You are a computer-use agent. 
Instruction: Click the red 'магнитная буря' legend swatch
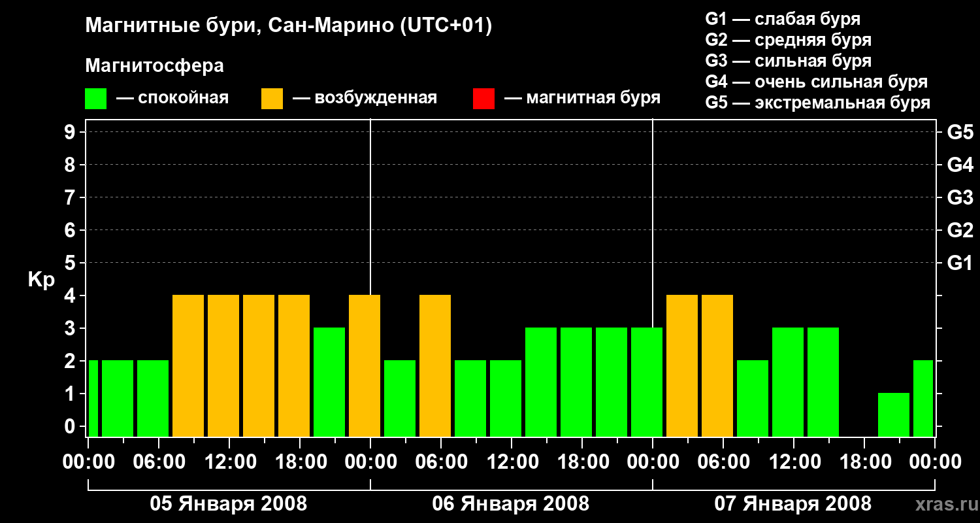(483, 99)
